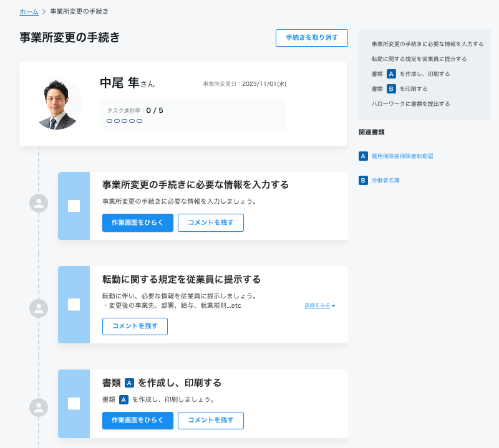Image resolution: width=499 pixels, height=448 pixels.
Task: Check the 転勤に関する規定を従業員に提示する task checkbox
Action: (74, 305)
